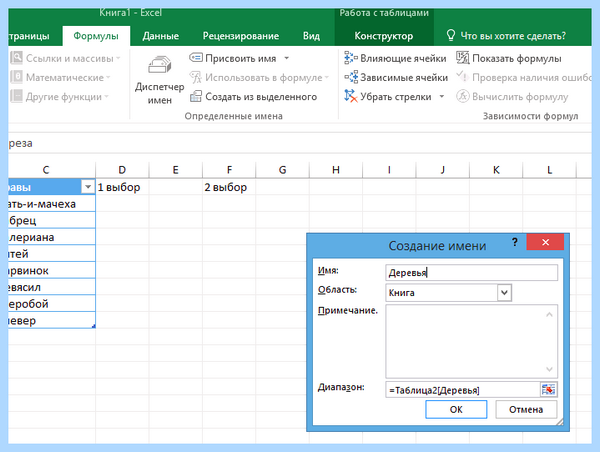Click the 'мать-и-мачеха' table cell

[x=52, y=204]
